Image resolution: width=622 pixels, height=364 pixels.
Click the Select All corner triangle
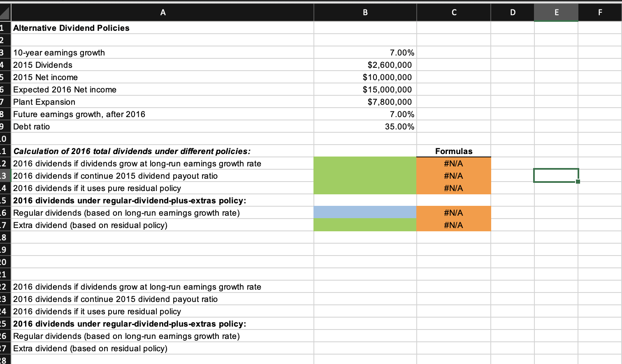[x=5, y=12]
